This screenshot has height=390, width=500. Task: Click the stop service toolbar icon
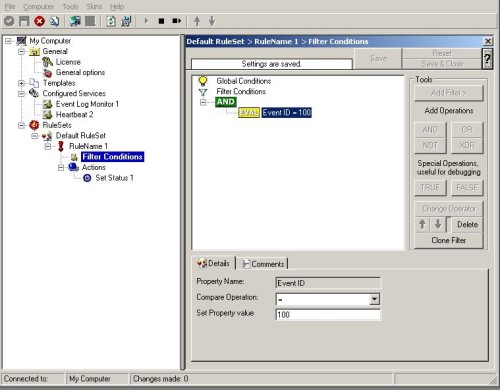[x=161, y=21]
